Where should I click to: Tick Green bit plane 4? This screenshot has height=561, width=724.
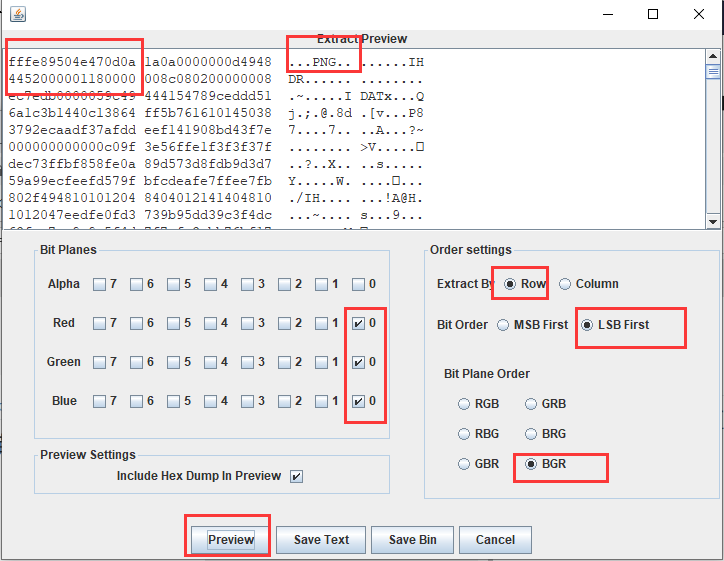point(210,362)
